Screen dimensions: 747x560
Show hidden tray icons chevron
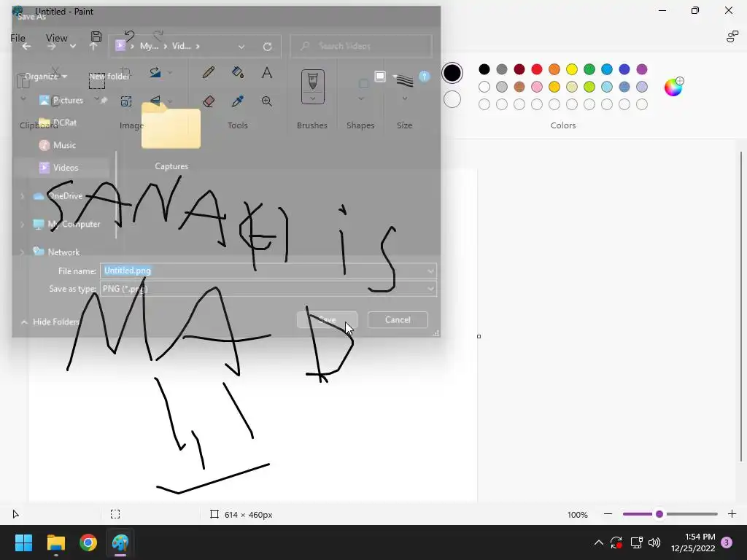click(599, 542)
